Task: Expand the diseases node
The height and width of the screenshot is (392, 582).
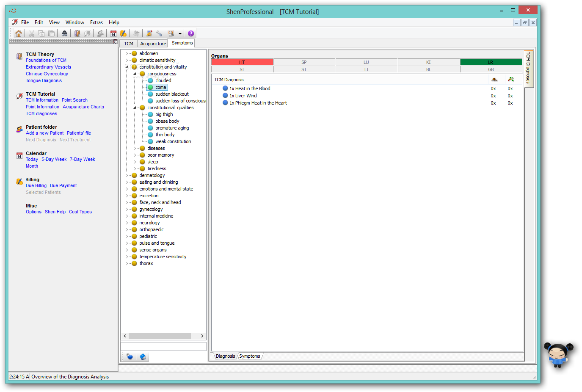Action: 135,148
